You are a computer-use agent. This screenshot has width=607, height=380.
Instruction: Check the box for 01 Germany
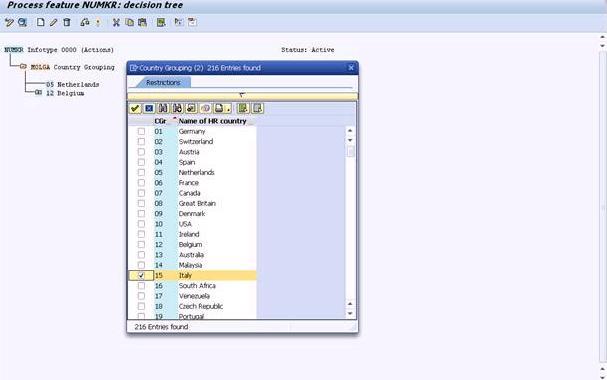[x=141, y=132]
